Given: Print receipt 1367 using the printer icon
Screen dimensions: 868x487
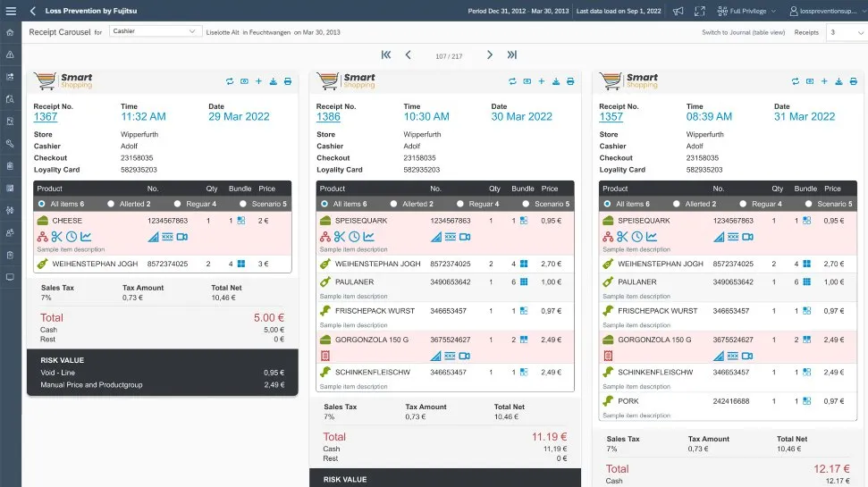Looking at the screenshot, I should point(288,81).
